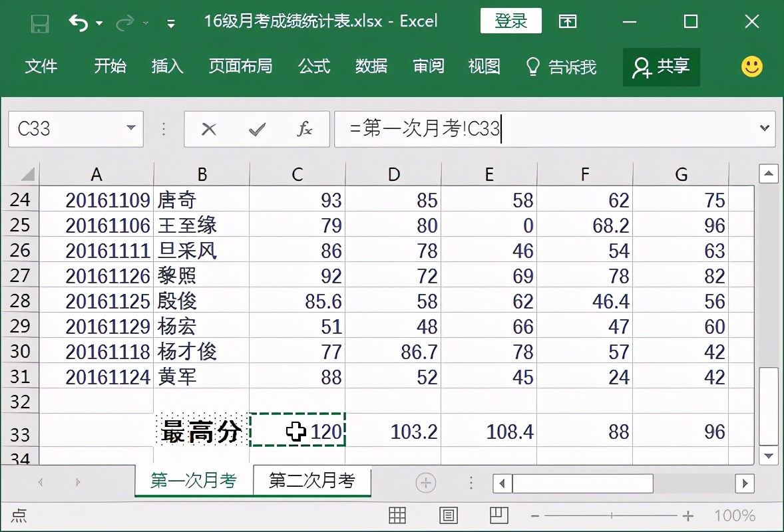
Task: Click the 共享 button
Action: (661, 66)
